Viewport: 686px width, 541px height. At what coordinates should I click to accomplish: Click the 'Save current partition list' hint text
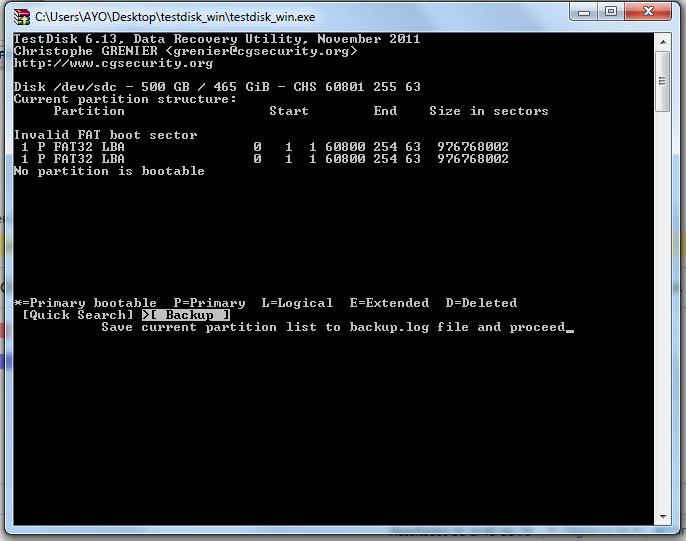coord(332,327)
